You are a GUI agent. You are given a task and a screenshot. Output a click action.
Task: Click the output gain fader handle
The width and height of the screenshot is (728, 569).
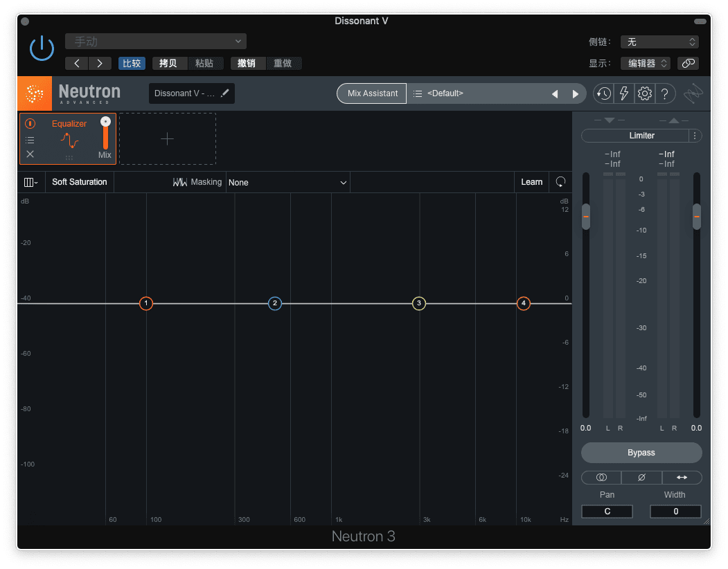[696, 216]
